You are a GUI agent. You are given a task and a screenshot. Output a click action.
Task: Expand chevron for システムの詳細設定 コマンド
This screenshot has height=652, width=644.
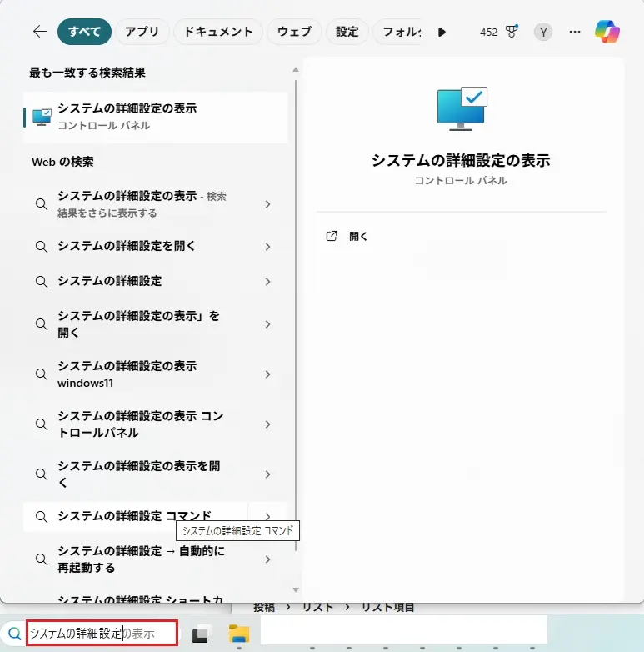coord(267,516)
